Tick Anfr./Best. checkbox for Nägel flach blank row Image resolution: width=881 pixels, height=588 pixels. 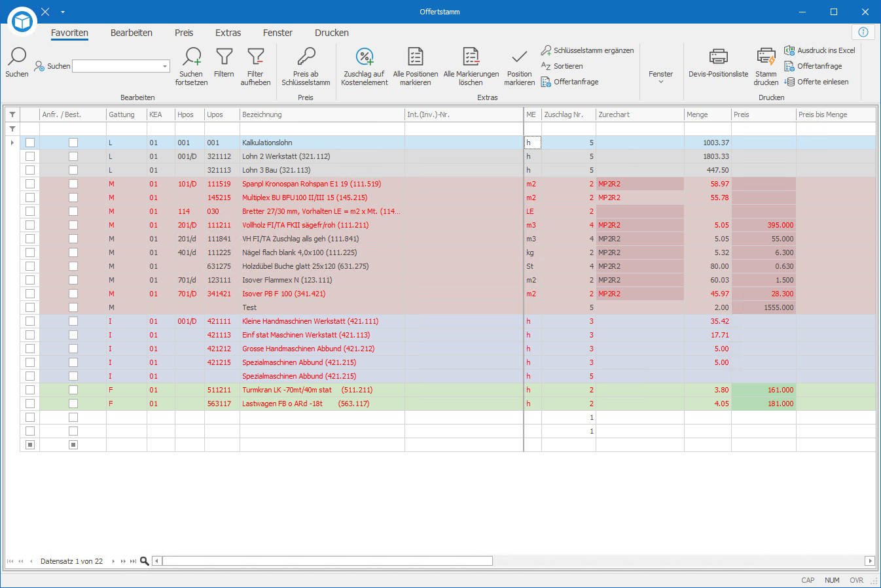coord(73,252)
